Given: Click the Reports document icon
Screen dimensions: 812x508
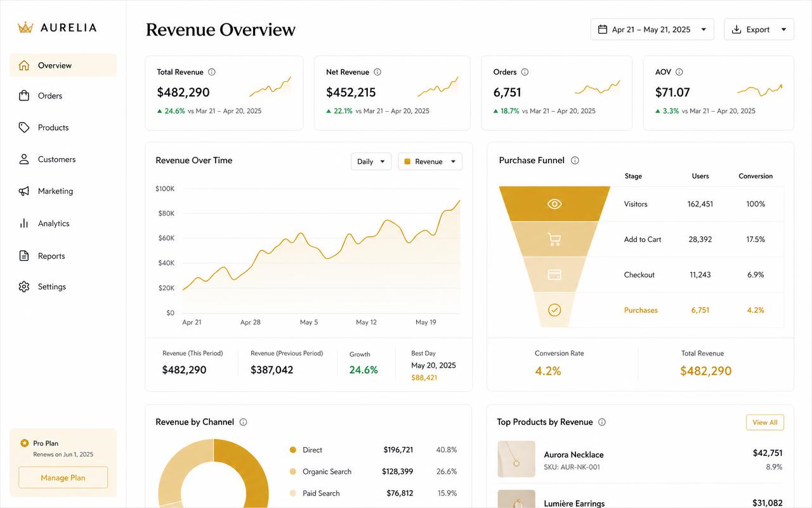Looking at the screenshot, I should point(24,256).
